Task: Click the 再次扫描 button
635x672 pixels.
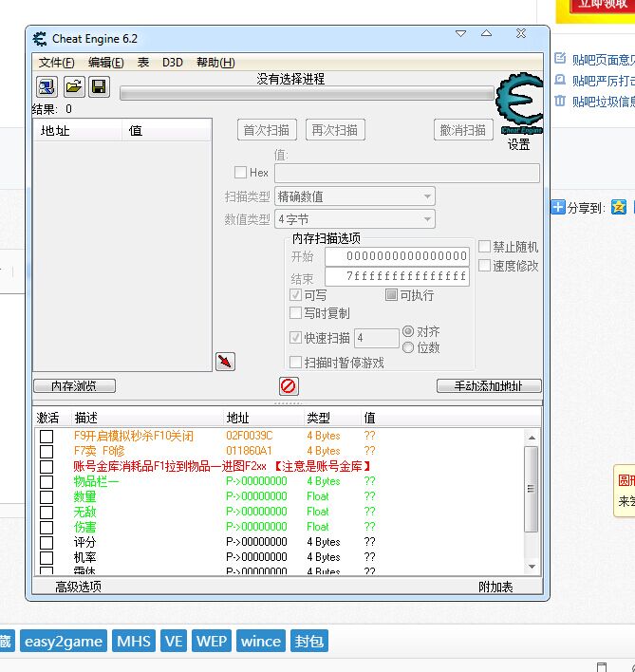Action: (335, 130)
